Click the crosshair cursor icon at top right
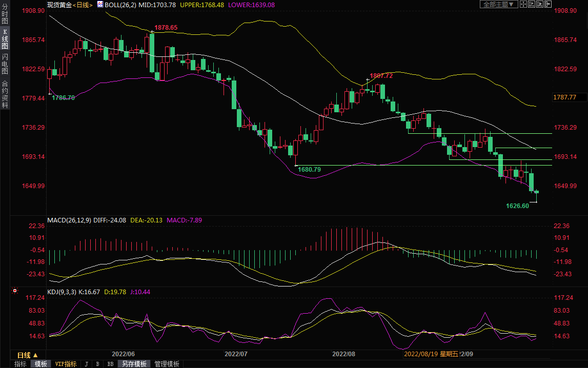Viewport: 588px width, 368px height. [x=523, y=4]
